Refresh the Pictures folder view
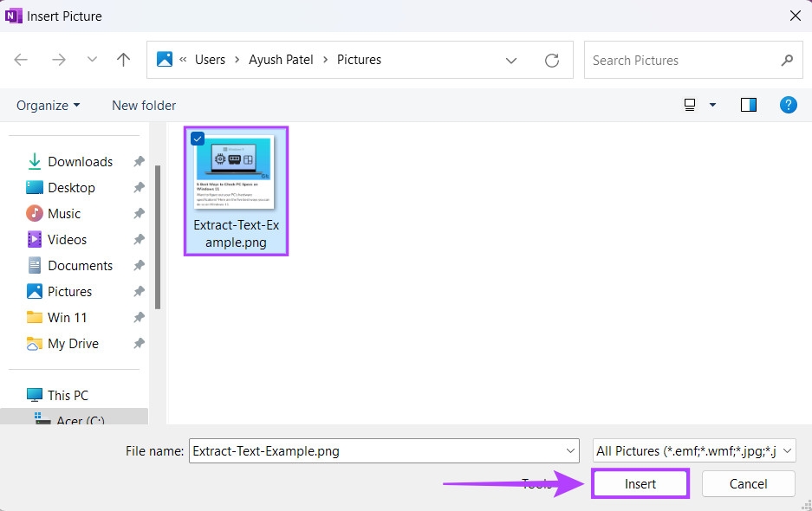The image size is (812, 511). (x=552, y=61)
